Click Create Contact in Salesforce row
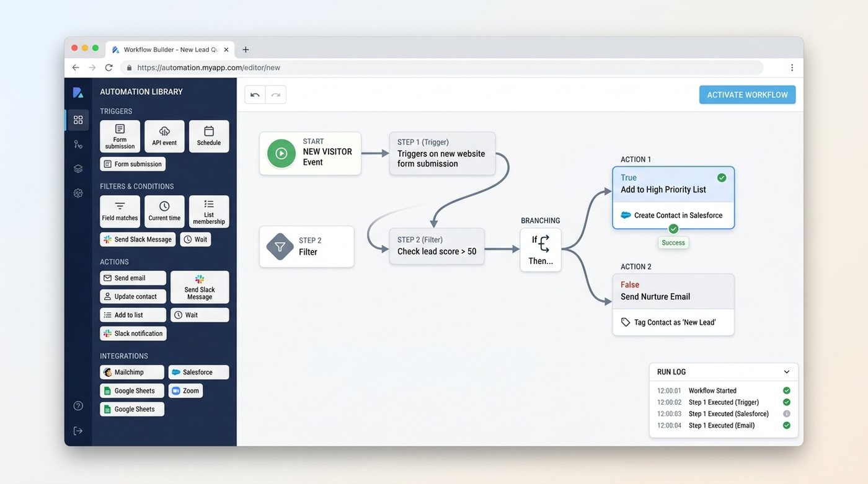 tap(673, 216)
